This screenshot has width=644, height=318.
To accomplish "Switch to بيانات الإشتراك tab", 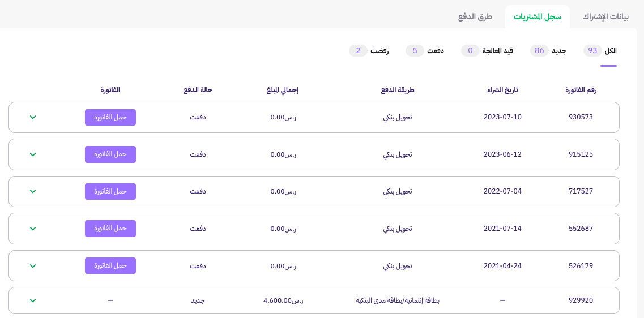I will point(606,17).
